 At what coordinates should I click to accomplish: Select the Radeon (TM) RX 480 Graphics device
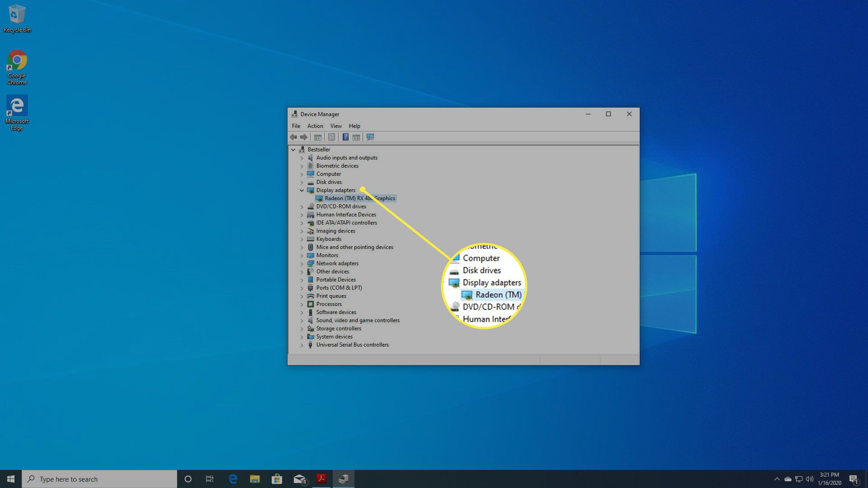click(359, 198)
